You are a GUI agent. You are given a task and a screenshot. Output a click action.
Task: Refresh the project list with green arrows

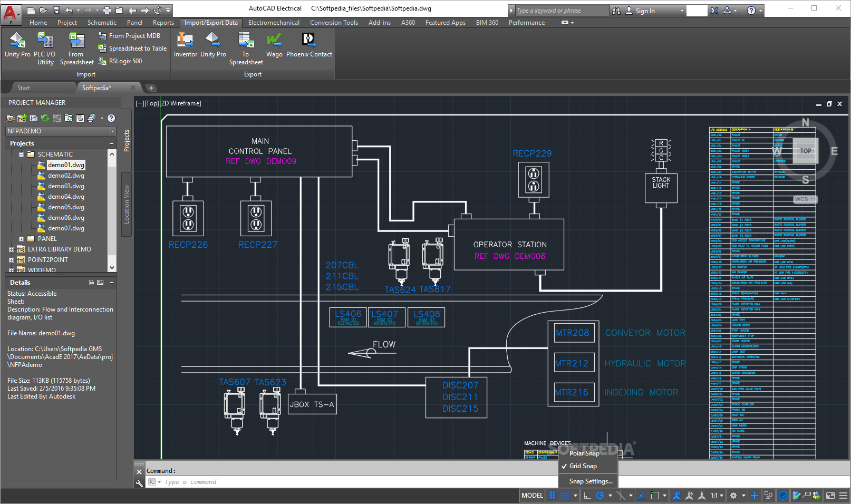(x=45, y=118)
